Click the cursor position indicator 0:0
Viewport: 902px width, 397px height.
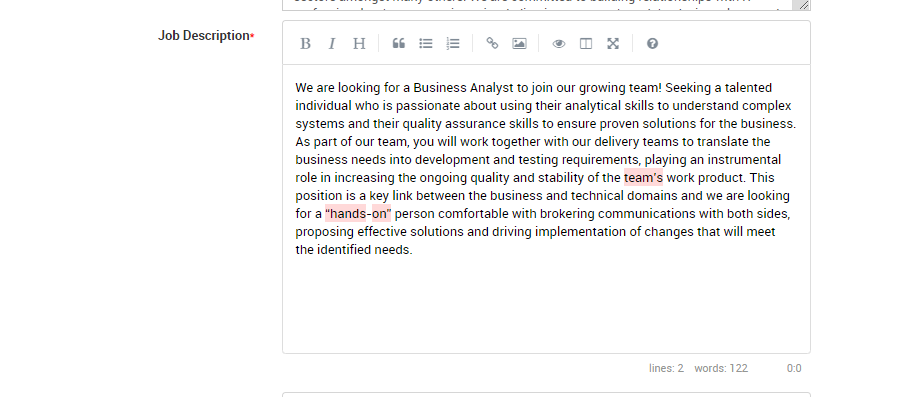tap(794, 368)
